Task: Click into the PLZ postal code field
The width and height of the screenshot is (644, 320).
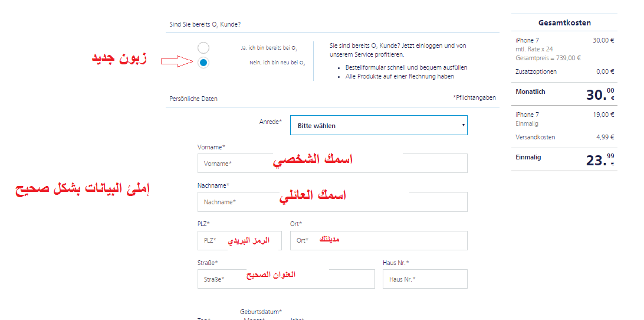Action: (239, 241)
